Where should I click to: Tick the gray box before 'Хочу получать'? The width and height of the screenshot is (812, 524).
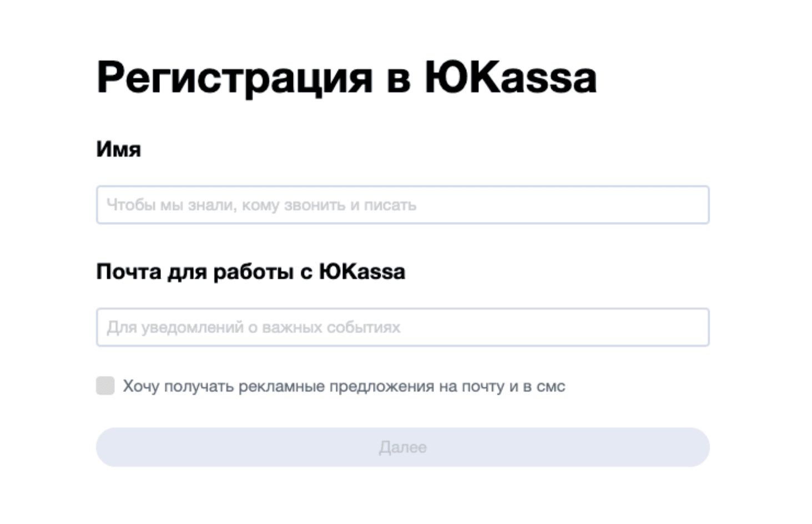coord(105,385)
